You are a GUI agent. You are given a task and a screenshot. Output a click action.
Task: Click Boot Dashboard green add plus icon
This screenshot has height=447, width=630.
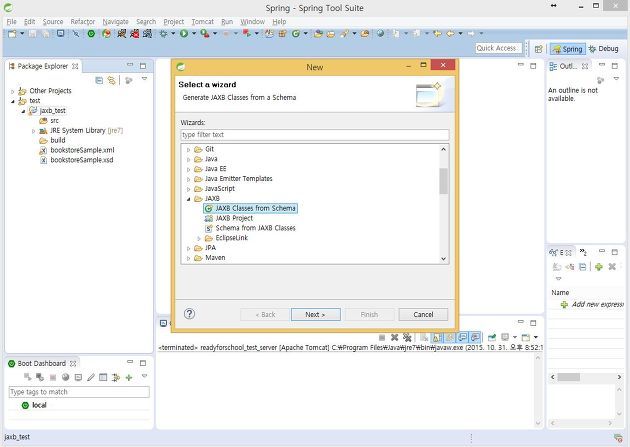pos(129,378)
